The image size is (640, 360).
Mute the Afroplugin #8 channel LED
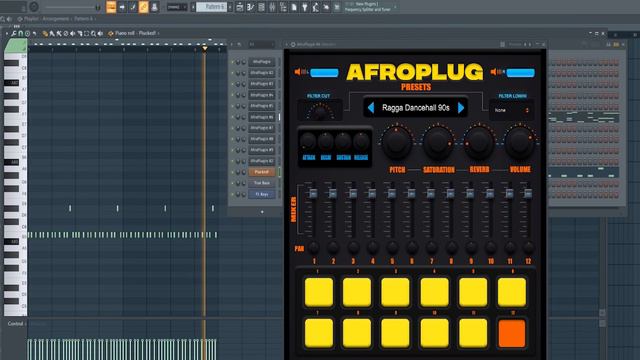tap(233, 139)
